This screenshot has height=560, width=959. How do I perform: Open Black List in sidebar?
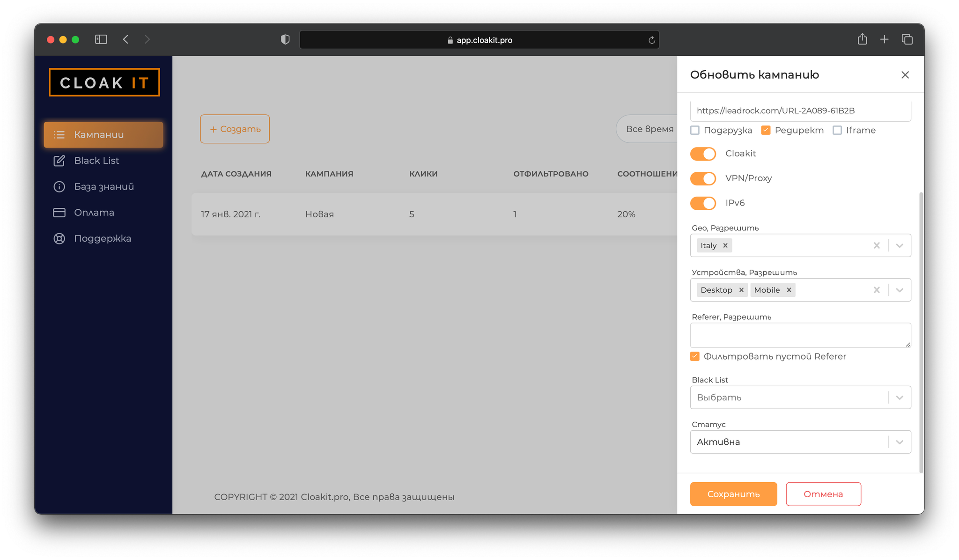(96, 161)
